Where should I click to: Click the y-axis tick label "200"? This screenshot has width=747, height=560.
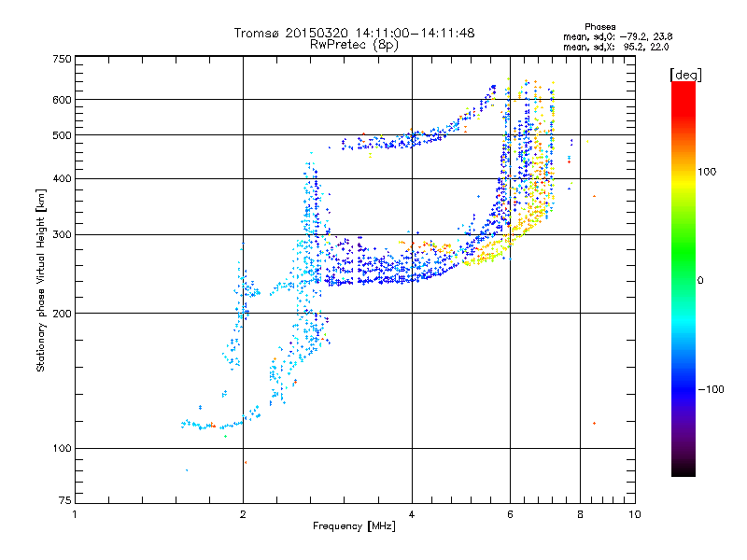62,314
